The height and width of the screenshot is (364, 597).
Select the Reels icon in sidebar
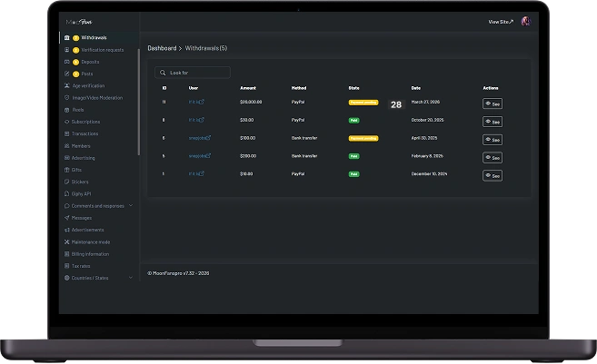[x=67, y=110]
